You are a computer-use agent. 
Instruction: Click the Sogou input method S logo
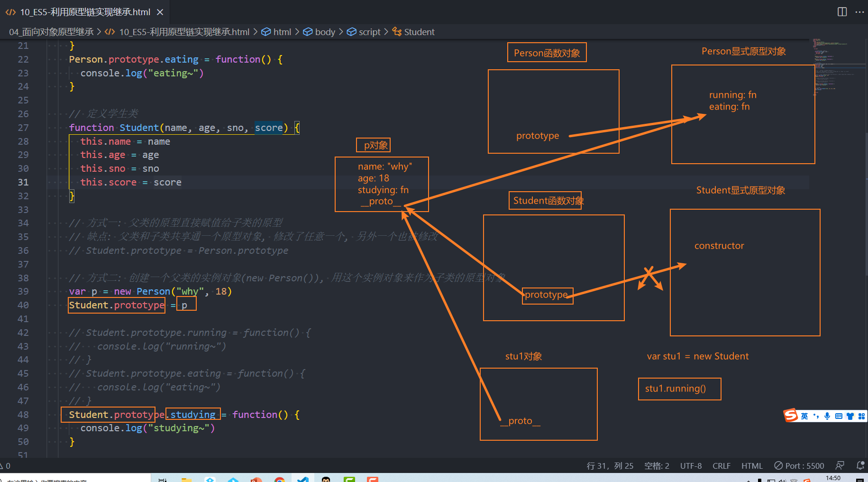791,416
